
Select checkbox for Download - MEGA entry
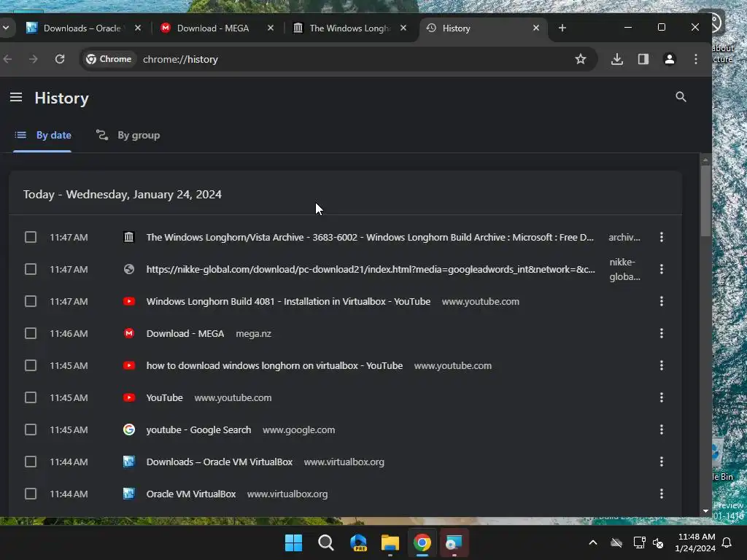[31, 333]
